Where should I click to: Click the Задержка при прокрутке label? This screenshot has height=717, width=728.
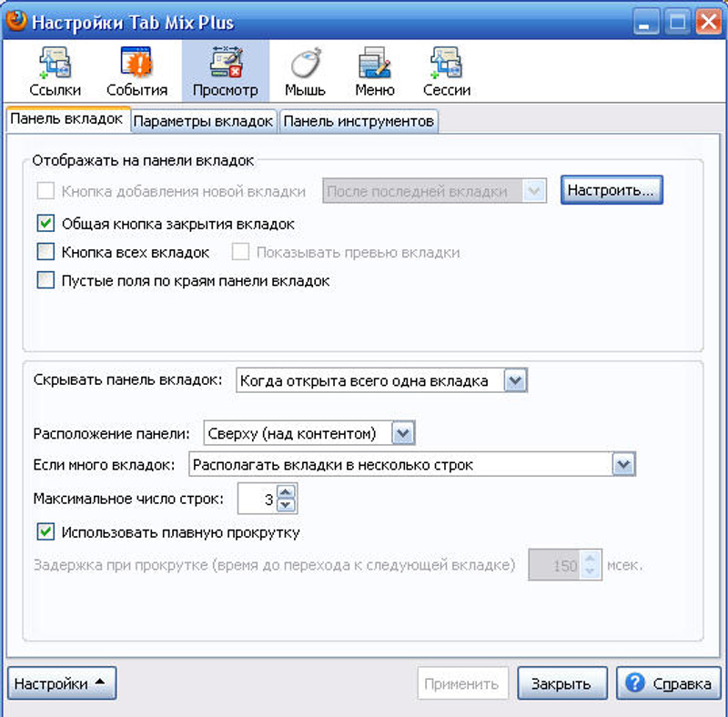tap(274, 565)
